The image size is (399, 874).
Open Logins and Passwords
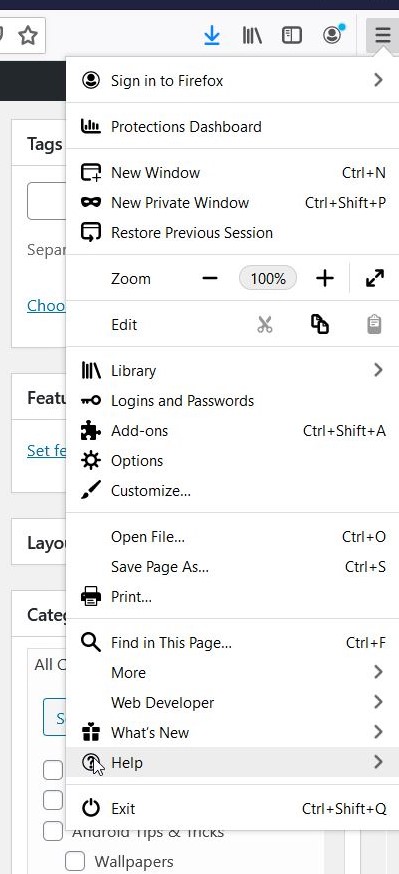click(x=232, y=401)
